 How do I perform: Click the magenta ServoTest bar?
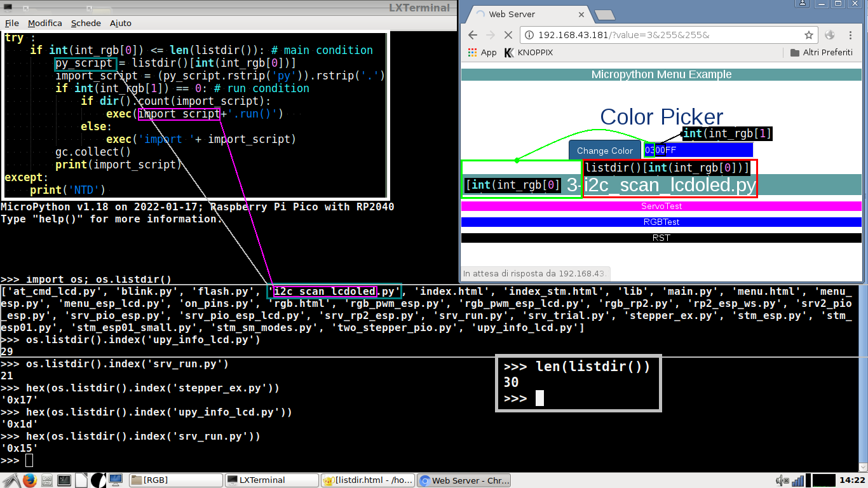coord(661,206)
